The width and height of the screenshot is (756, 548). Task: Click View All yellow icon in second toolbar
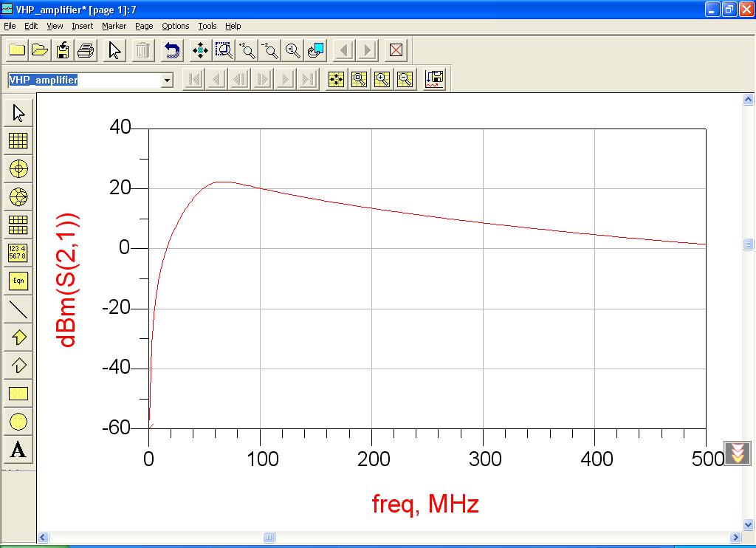coord(336,79)
